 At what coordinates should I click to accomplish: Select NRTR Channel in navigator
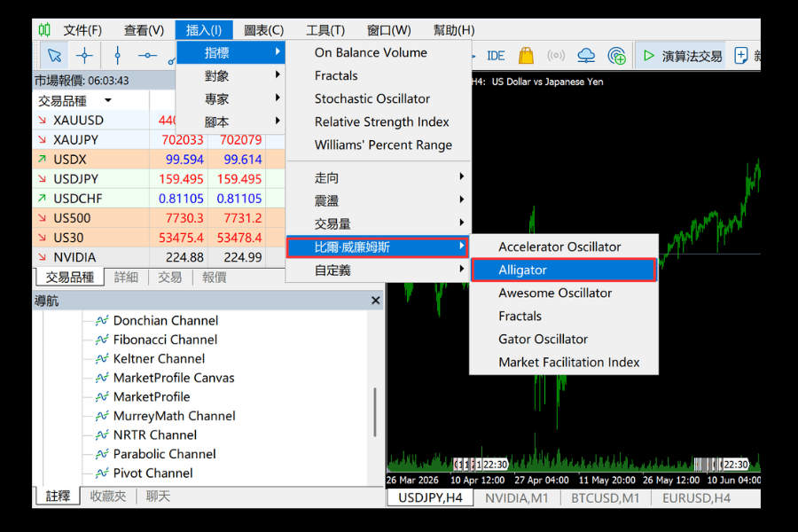point(154,435)
